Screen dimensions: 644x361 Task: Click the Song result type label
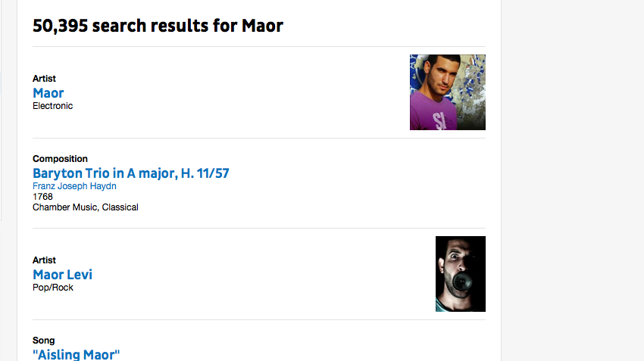43,341
